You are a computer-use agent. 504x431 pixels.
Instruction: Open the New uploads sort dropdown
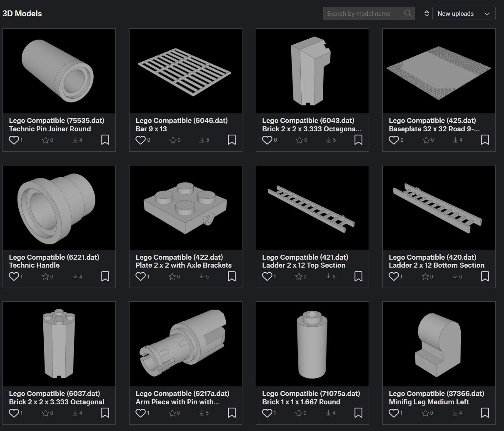tap(464, 14)
